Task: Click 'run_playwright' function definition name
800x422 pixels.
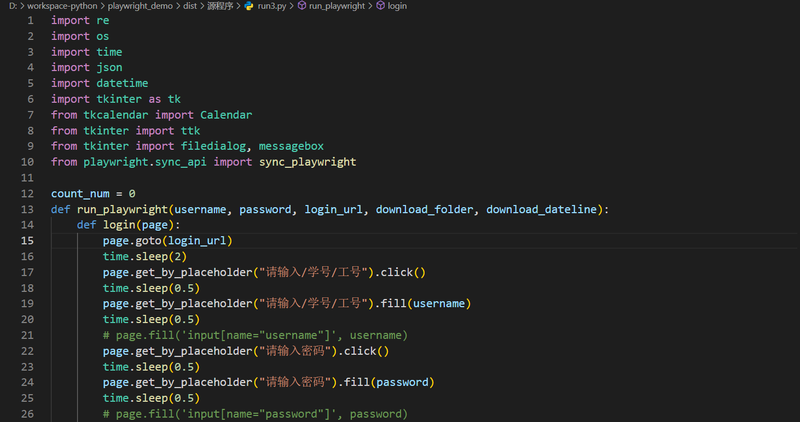Action: [x=122, y=209]
